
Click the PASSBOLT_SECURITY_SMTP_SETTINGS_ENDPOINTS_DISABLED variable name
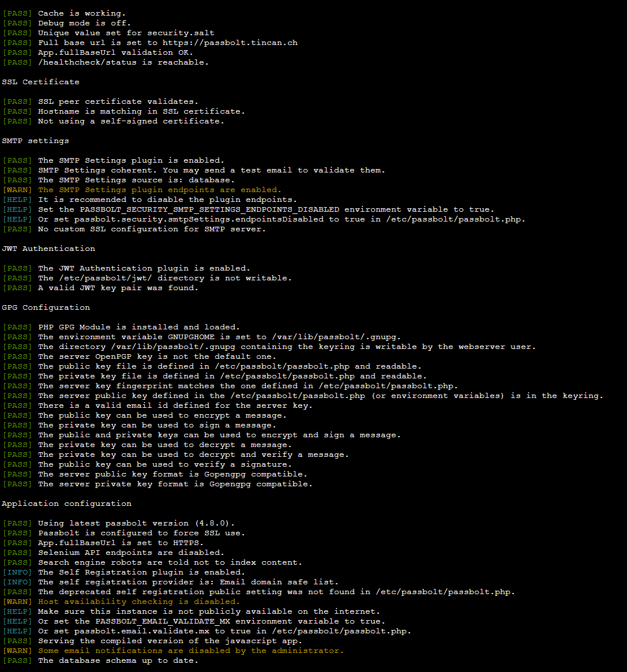(x=209, y=209)
